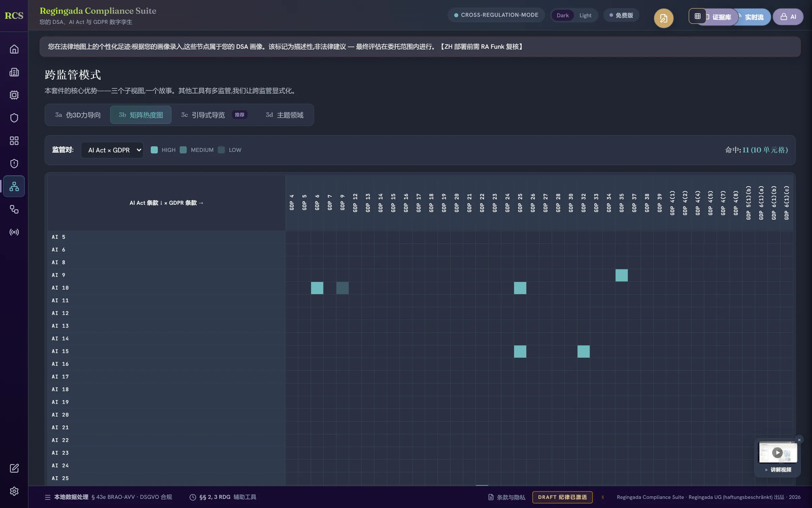Click the AI 20 row label

click(x=60, y=415)
